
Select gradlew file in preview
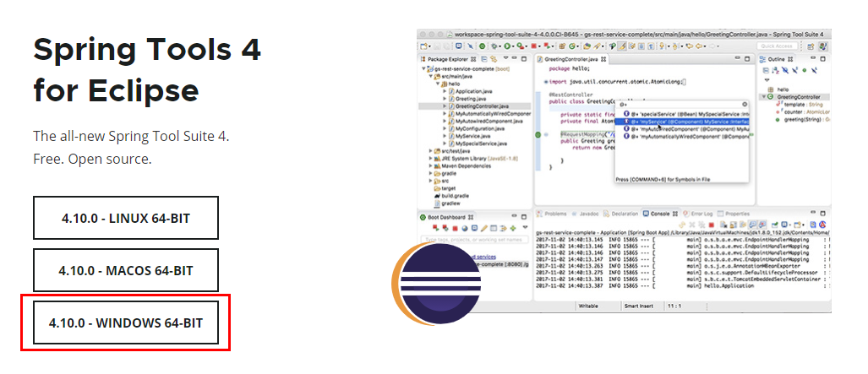click(x=447, y=203)
